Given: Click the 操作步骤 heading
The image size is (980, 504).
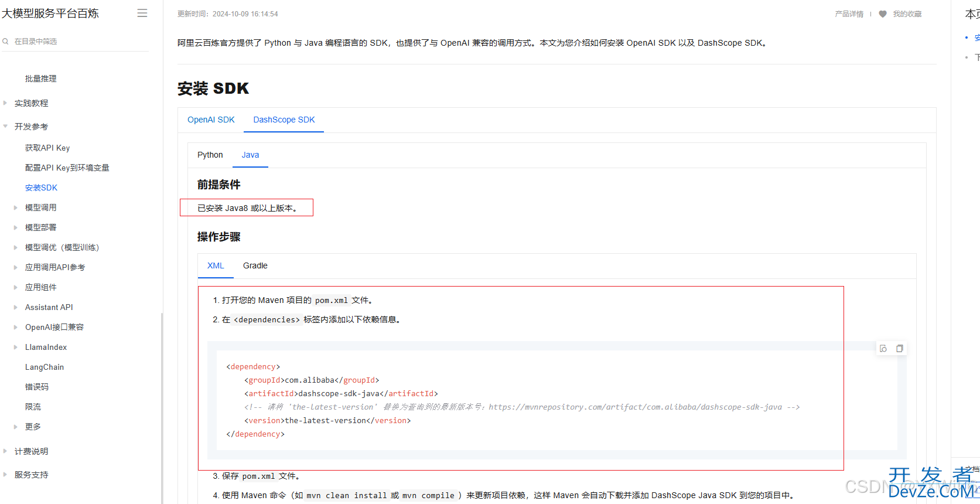Looking at the screenshot, I should [219, 237].
